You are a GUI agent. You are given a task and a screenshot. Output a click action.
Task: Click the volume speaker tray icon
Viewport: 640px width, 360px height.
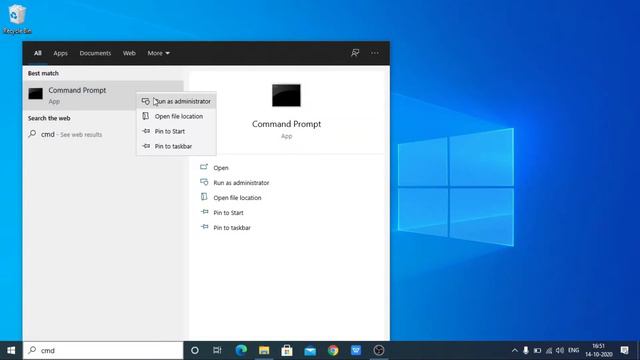point(560,350)
